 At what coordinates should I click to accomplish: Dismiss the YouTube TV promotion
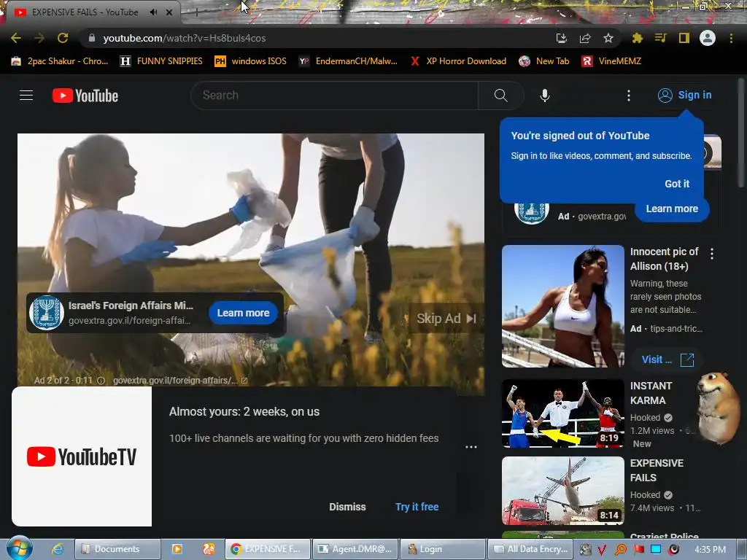tap(347, 507)
